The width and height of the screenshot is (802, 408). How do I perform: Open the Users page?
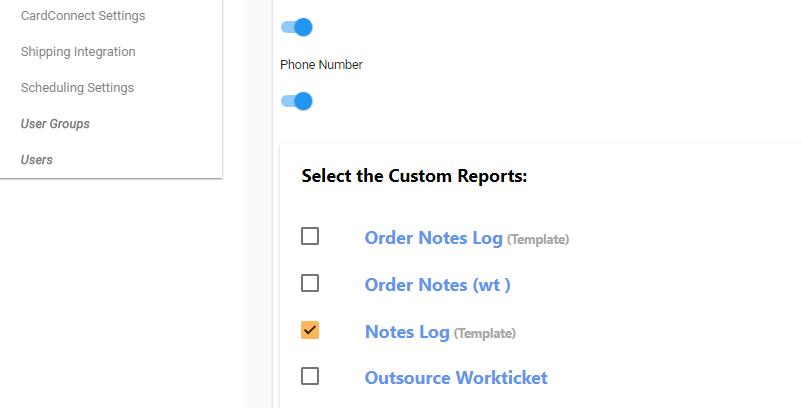point(37,160)
